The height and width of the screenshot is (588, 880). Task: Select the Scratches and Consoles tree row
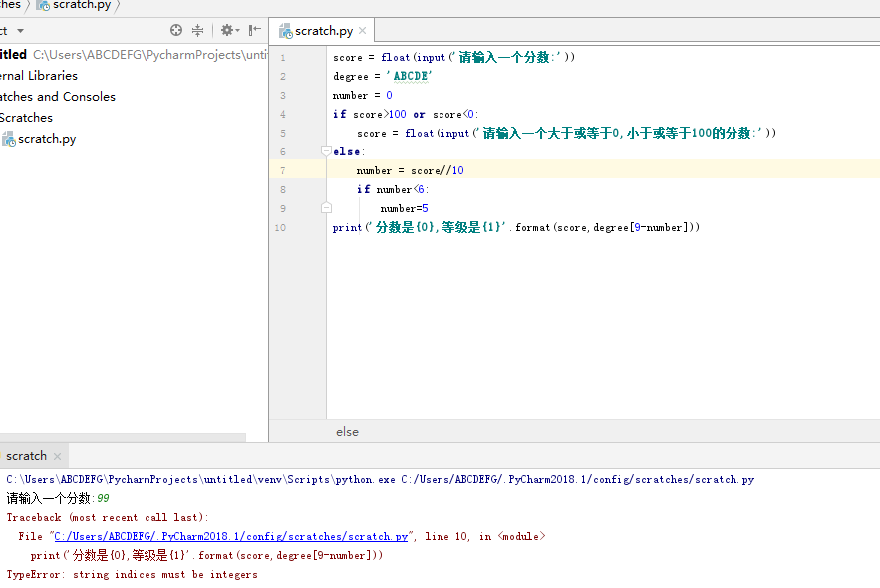click(58, 97)
